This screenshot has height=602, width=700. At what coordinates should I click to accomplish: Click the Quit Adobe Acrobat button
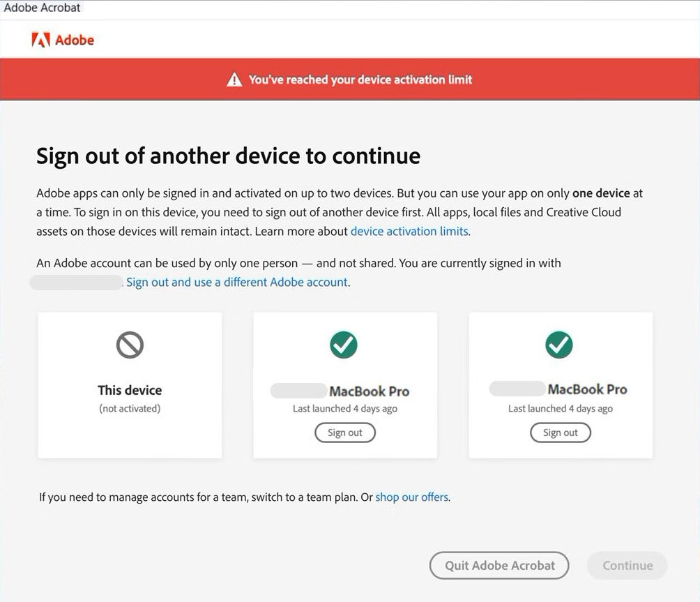click(499, 566)
